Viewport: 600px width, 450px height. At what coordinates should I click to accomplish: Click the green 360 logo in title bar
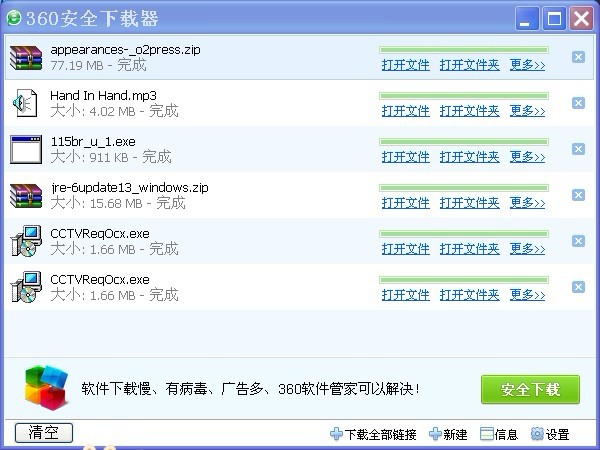click(14, 18)
